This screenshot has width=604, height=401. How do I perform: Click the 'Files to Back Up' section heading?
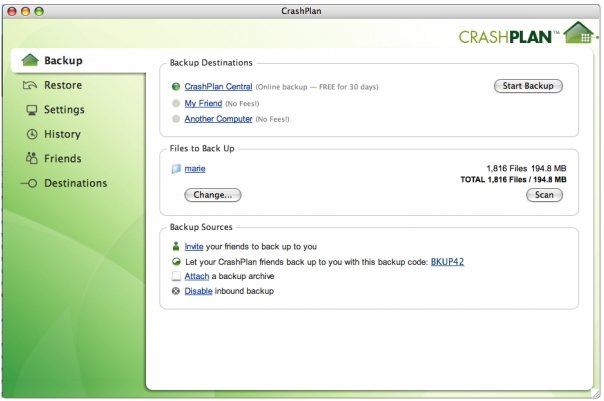tap(202, 149)
